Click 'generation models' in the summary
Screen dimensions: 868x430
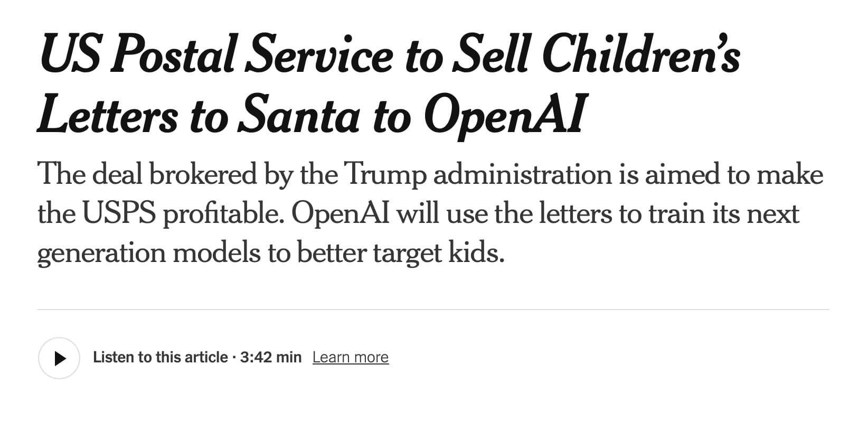pos(148,253)
